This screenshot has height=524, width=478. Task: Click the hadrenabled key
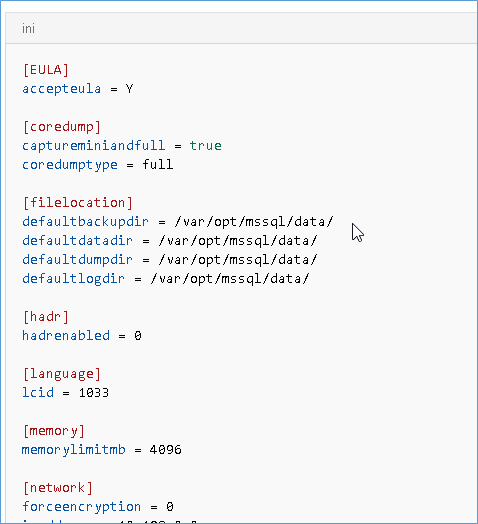point(66,336)
